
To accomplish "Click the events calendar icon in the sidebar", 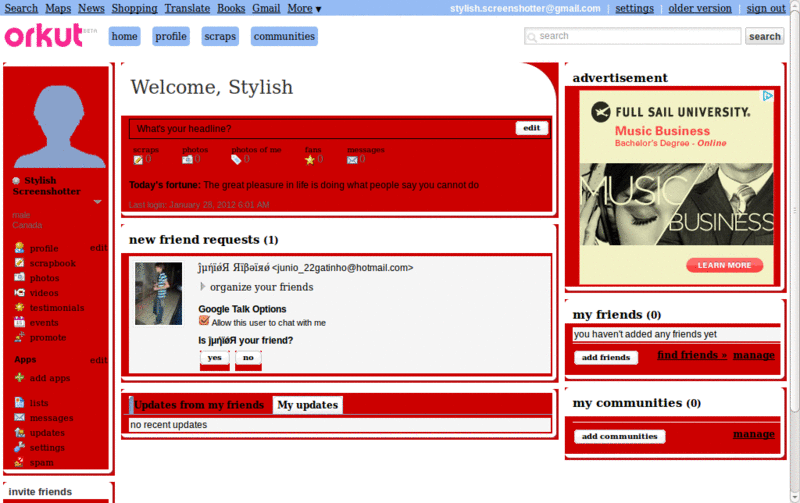I will click(x=19, y=322).
